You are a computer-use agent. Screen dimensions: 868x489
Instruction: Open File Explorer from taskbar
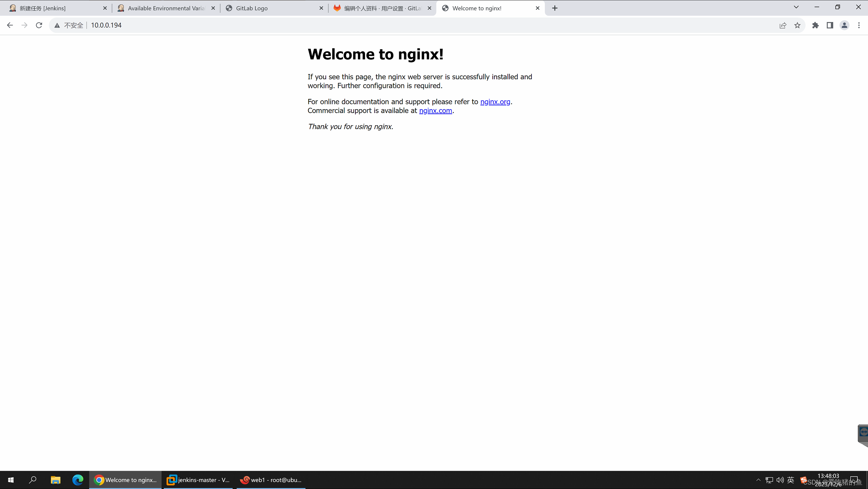[55, 480]
